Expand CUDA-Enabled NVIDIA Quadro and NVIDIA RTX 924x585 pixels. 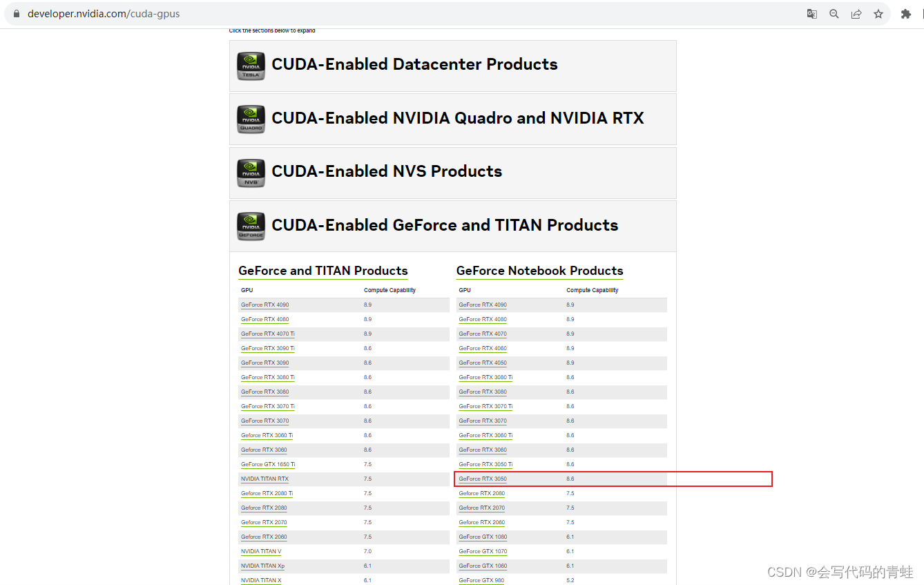(452, 119)
